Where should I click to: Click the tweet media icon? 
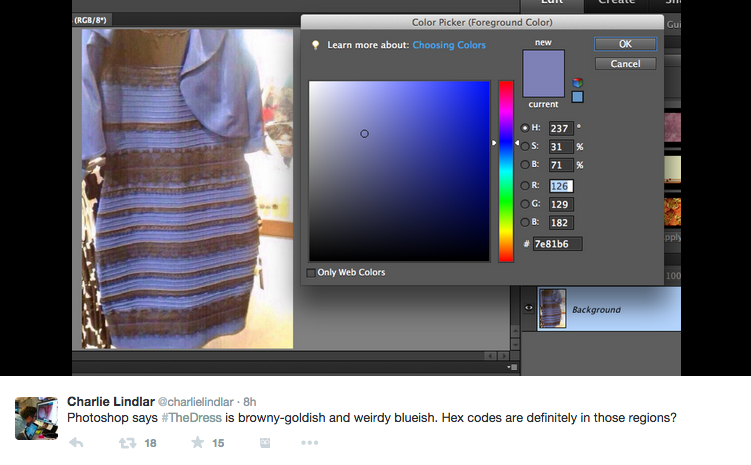pos(265,443)
